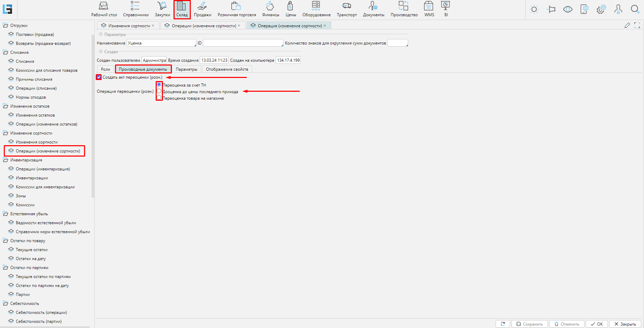Click the Сохранить button
Image resolution: width=644 pixels, height=328 pixels.
tap(529, 324)
